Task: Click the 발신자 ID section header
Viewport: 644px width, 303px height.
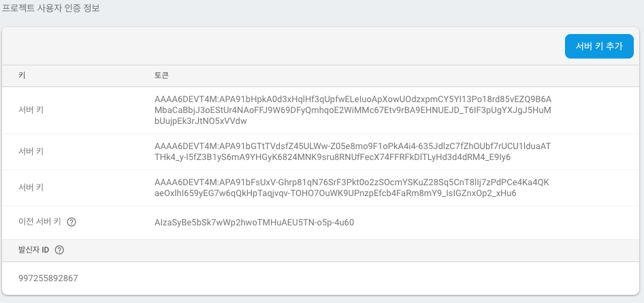Action: [33, 250]
